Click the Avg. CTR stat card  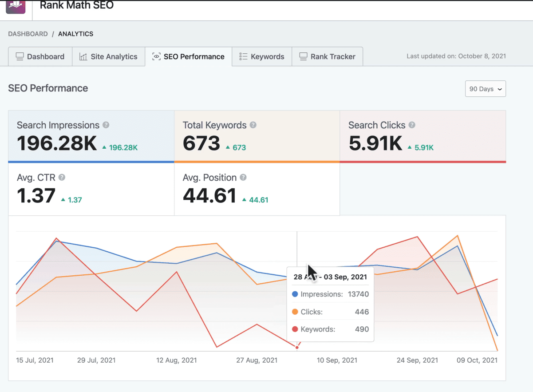tap(91, 189)
